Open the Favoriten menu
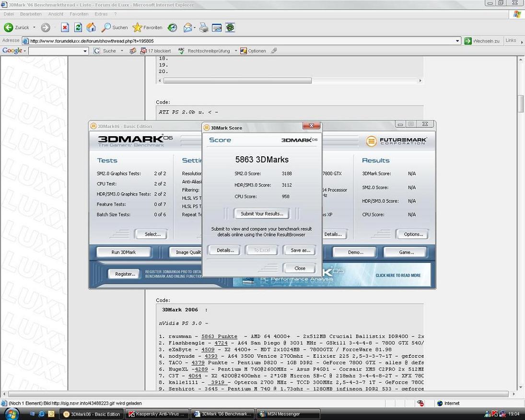 pyautogui.click(x=79, y=14)
